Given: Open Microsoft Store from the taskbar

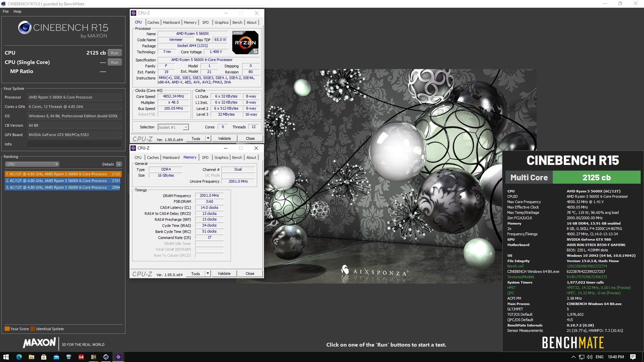Looking at the screenshot, I should (44, 357).
